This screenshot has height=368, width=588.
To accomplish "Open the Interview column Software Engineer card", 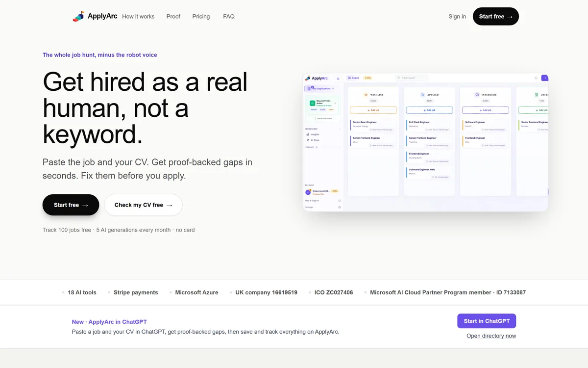I will 486,126.
